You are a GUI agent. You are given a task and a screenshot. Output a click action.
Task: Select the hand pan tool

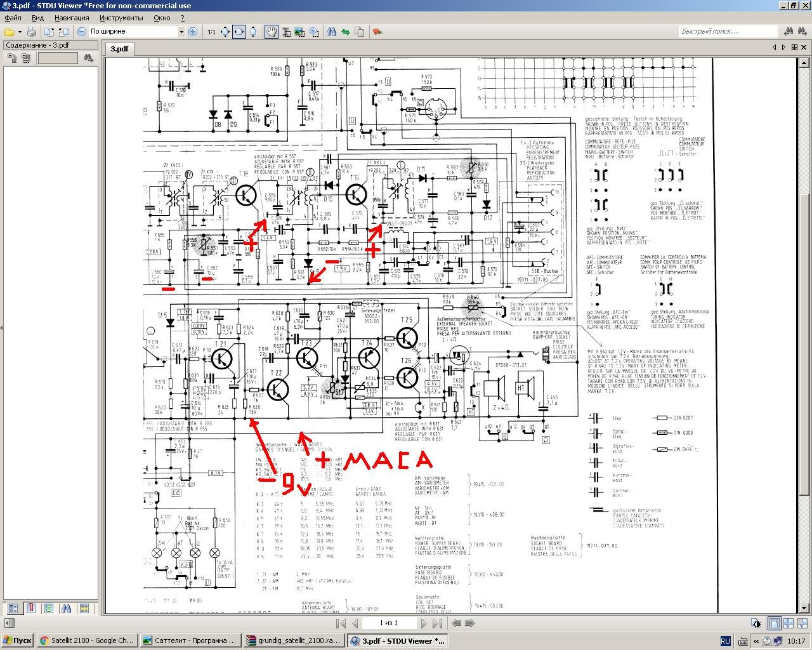pos(271,32)
